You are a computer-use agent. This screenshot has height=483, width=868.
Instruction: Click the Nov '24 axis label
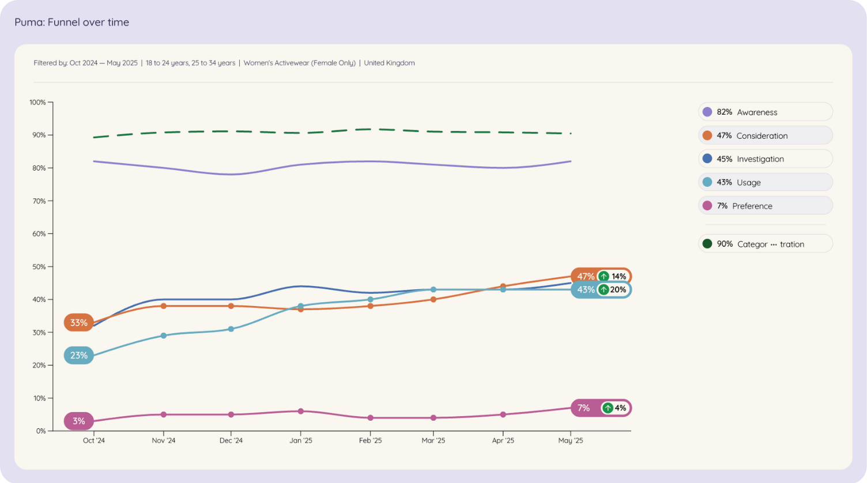pos(164,440)
